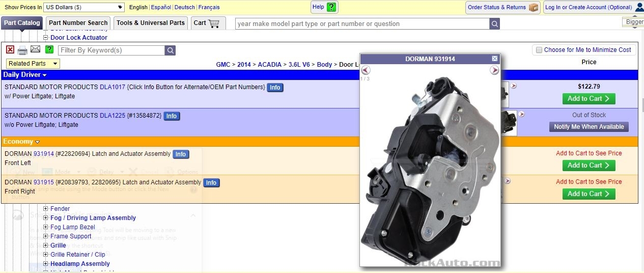Click 2014 in the breadcrumb
644x273 pixels.
coord(244,65)
